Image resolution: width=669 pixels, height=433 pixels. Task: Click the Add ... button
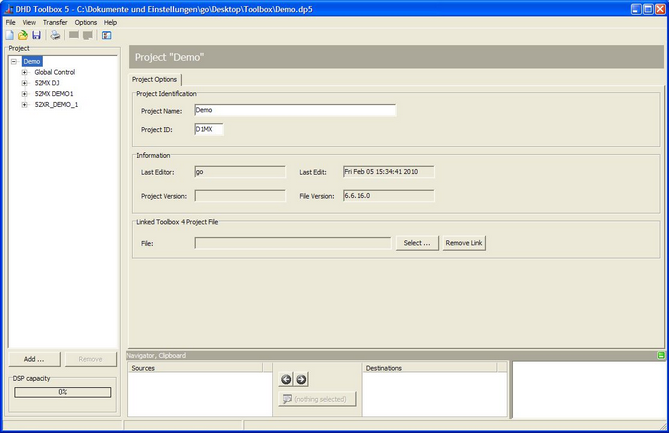pos(35,359)
